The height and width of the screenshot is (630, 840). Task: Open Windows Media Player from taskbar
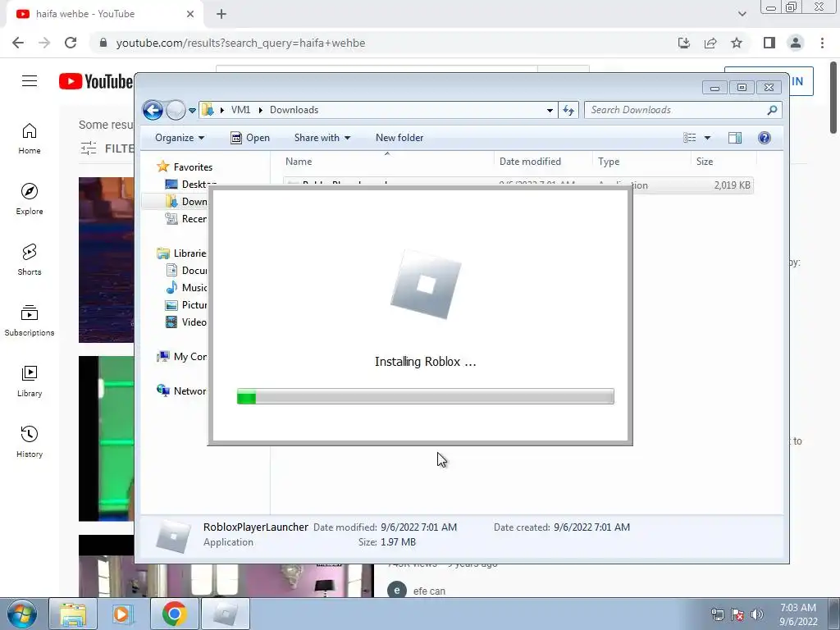[121, 614]
